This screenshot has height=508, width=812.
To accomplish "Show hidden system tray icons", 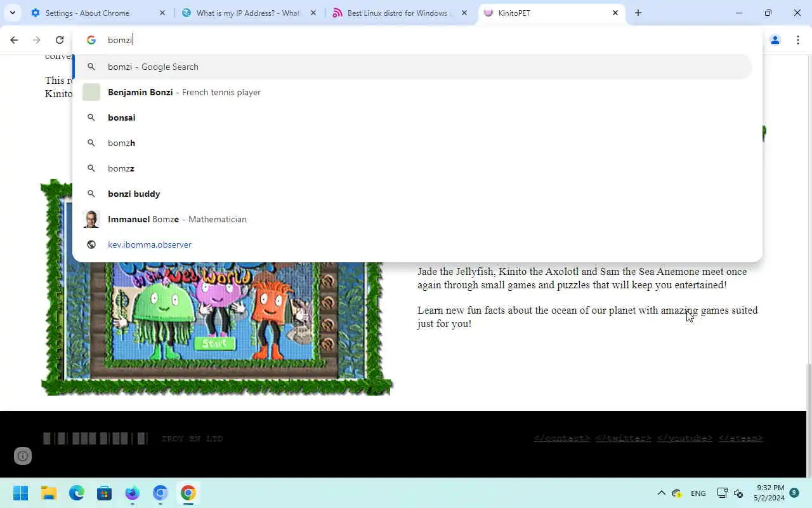I will pyautogui.click(x=661, y=493).
